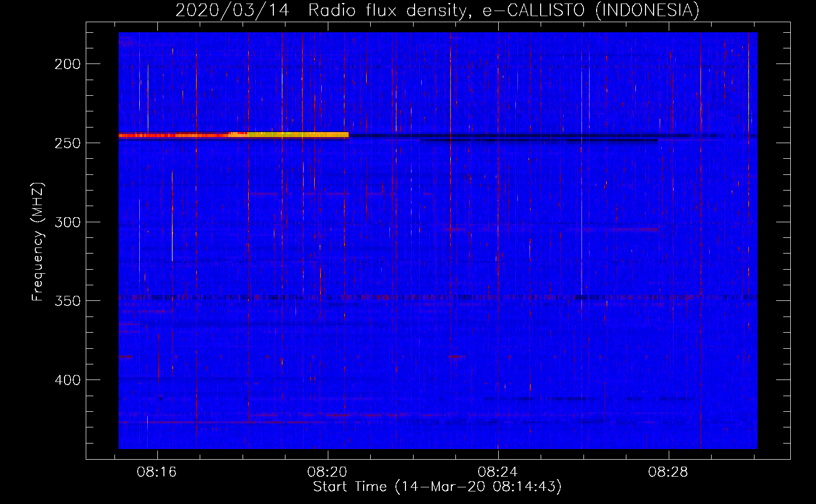Click the plot title "2020/03/14 Radio flux density, e-CALLISTO (INDONESIA)"
Image resolution: width=816 pixels, height=504 pixels.
tap(437, 10)
